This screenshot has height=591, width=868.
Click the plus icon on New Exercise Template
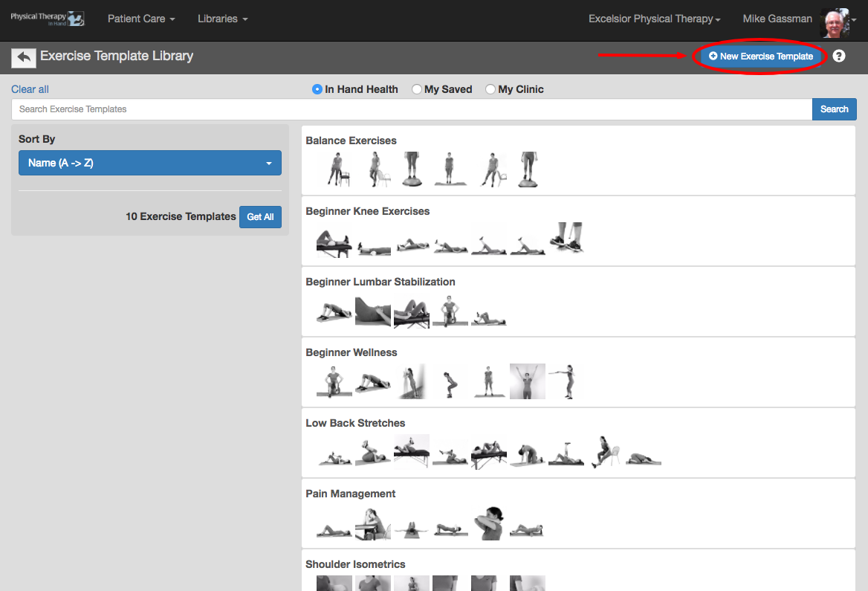(713, 56)
